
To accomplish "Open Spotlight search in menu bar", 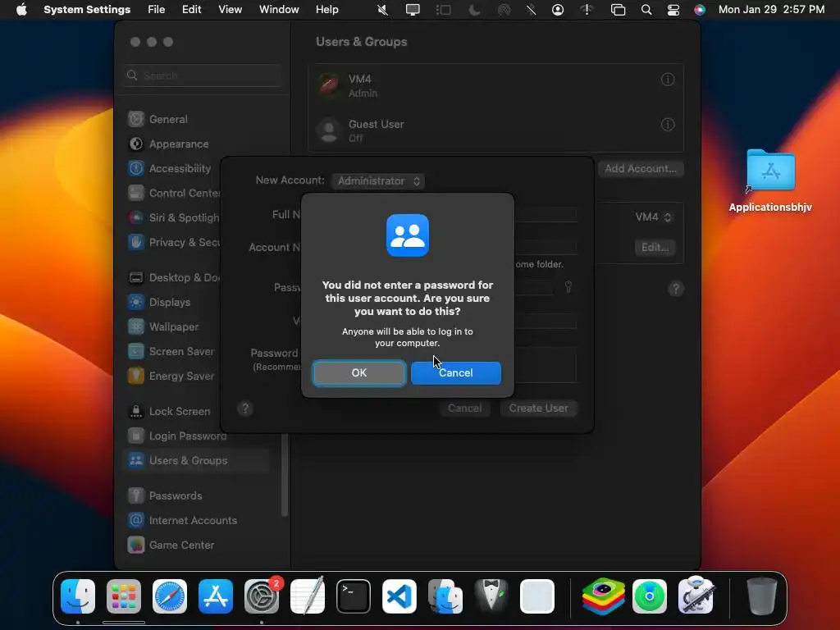I will tap(646, 10).
